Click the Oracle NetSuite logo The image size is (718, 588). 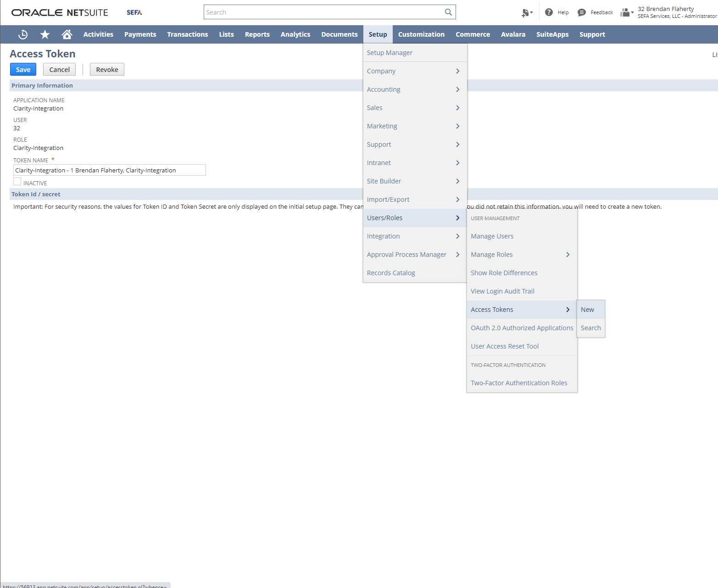point(60,12)
